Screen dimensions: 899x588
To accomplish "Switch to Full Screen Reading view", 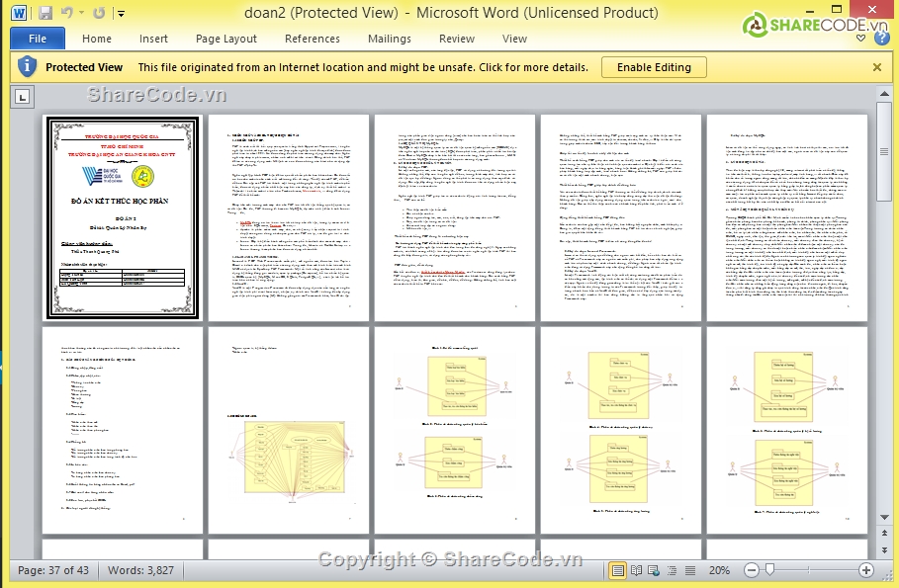I will coord(636,570).
